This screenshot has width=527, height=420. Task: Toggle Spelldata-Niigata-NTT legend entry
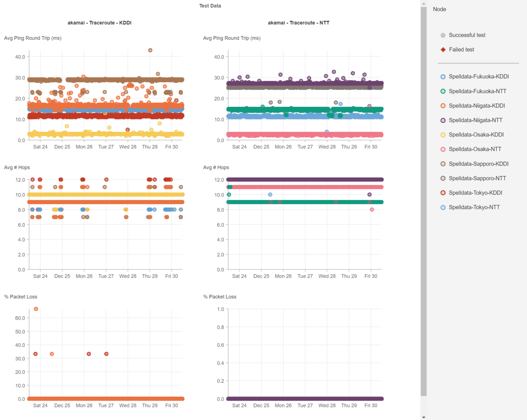pyautogui.click(x=471, y=120)
